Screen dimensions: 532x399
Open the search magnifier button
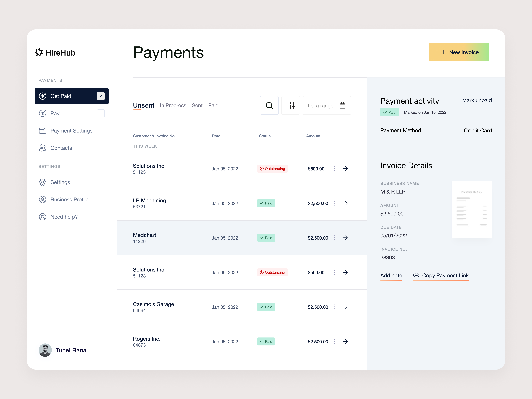click(x=269, y=105)
